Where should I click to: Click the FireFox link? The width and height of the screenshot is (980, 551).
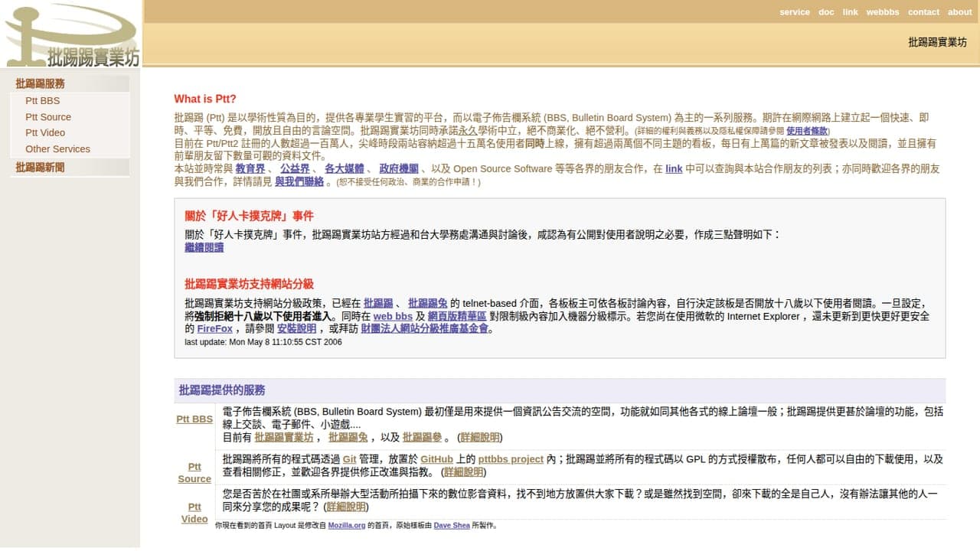(215, 329)
